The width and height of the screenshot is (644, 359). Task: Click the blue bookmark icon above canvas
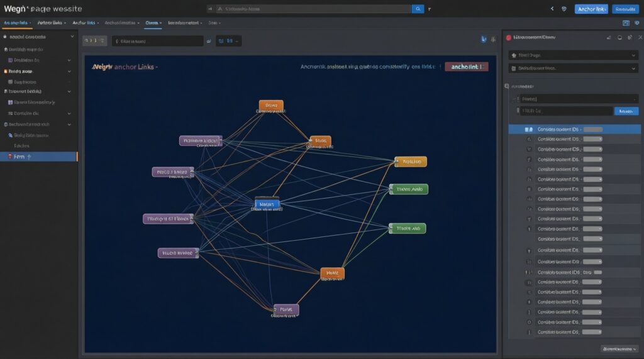tap(483, 40)
